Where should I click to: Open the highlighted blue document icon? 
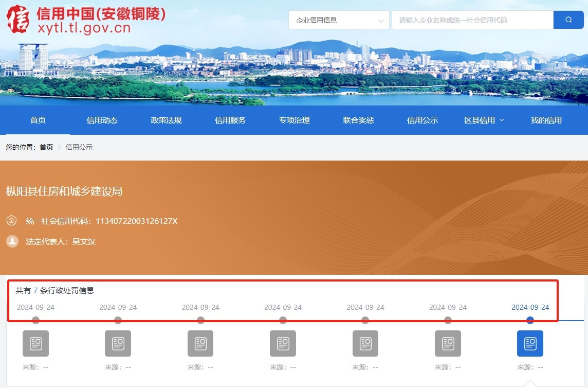[x=530, y=343]
